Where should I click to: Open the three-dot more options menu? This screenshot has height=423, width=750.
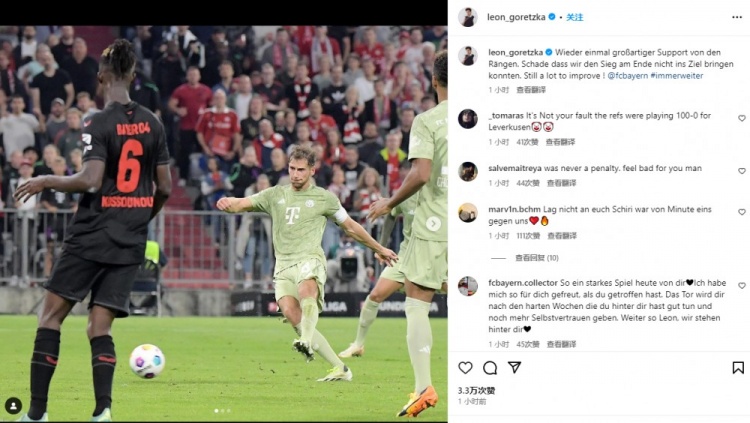pos(737,17)
